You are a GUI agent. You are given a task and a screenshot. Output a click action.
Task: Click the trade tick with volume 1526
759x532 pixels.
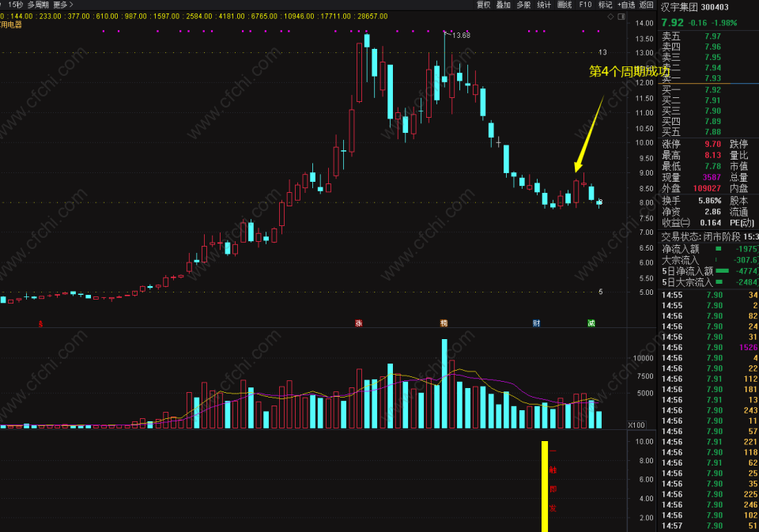click(x=710, y=348)
